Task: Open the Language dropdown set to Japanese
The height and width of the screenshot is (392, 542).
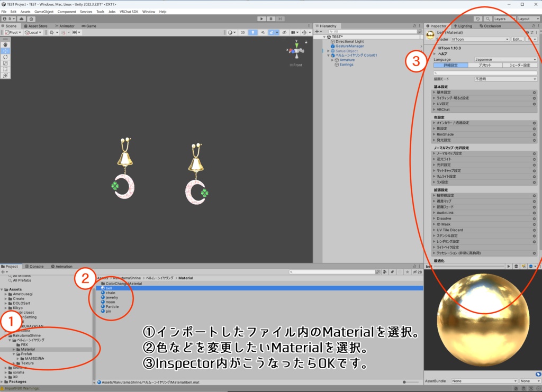Action: 504,59
